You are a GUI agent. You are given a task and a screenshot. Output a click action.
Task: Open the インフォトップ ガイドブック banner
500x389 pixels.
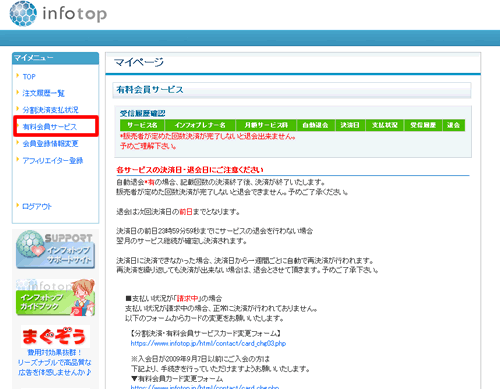pyautogui.click(x=55, y=298)
